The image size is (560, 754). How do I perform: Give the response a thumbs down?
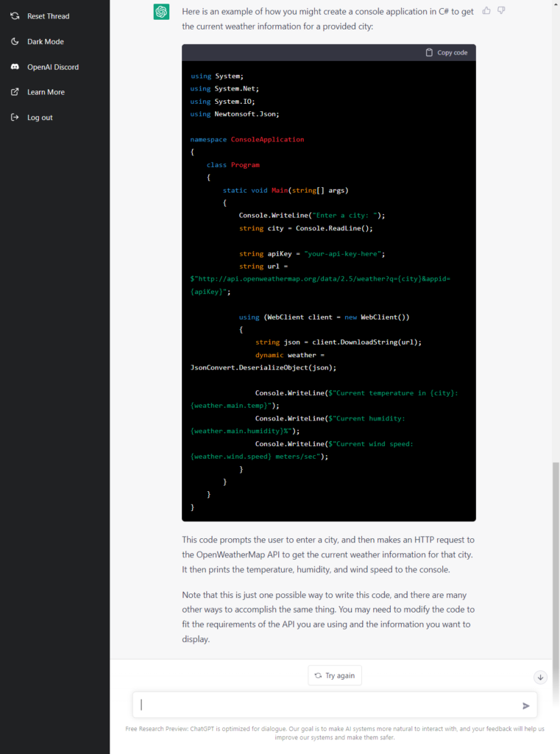(501, 10)
